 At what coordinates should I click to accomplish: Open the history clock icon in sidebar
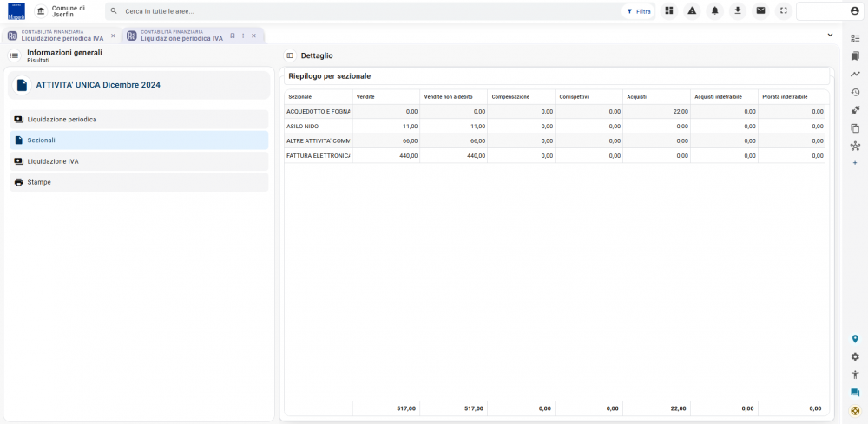tap(855, 92)
